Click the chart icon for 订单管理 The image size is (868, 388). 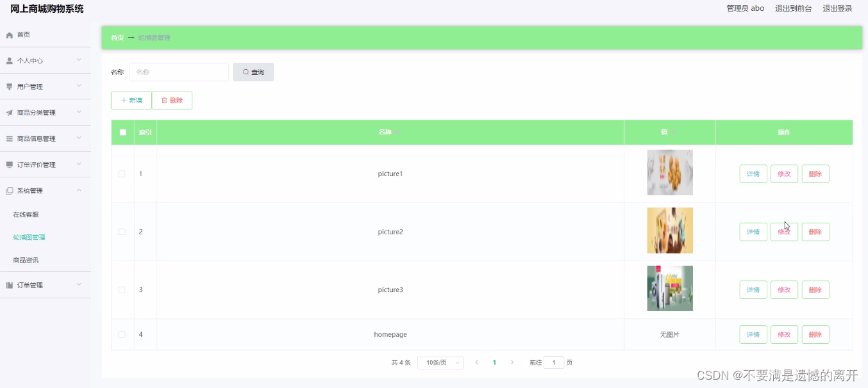(x=9, y=286)
